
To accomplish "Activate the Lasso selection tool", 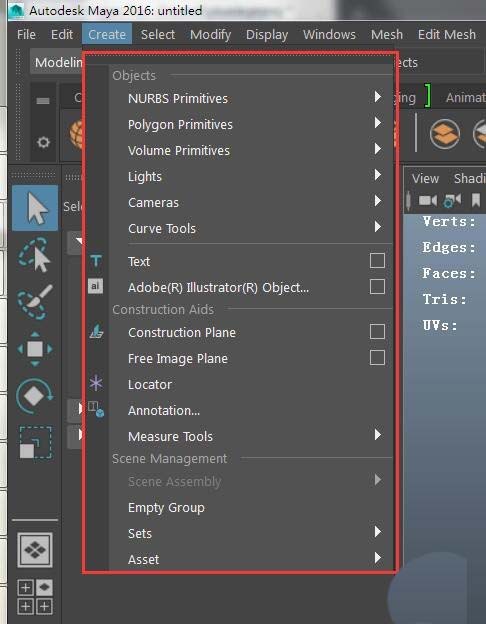I will point(34,255).
